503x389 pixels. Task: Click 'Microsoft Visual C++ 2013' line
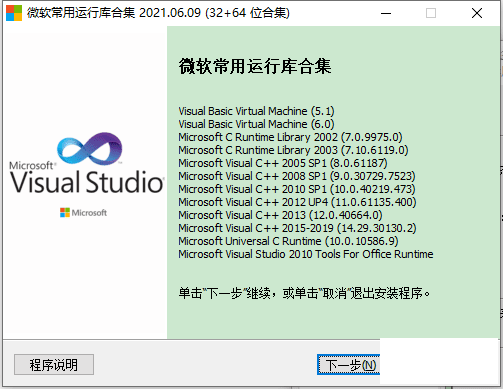(x=280, y=215)
